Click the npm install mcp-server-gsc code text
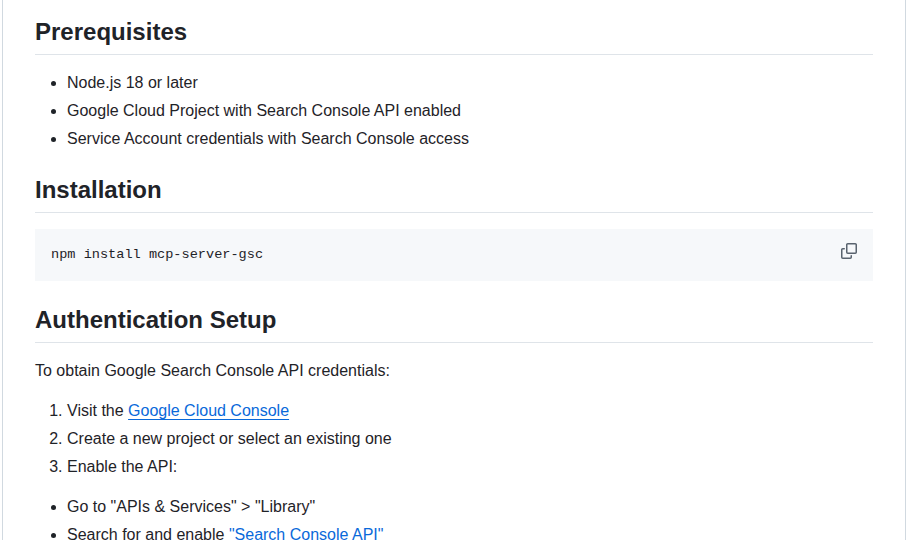920x540 pixels. click(157, 254)
